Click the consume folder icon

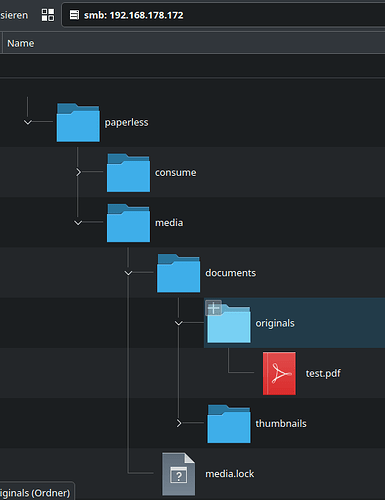pyautogui.click(x=128, y=173)
